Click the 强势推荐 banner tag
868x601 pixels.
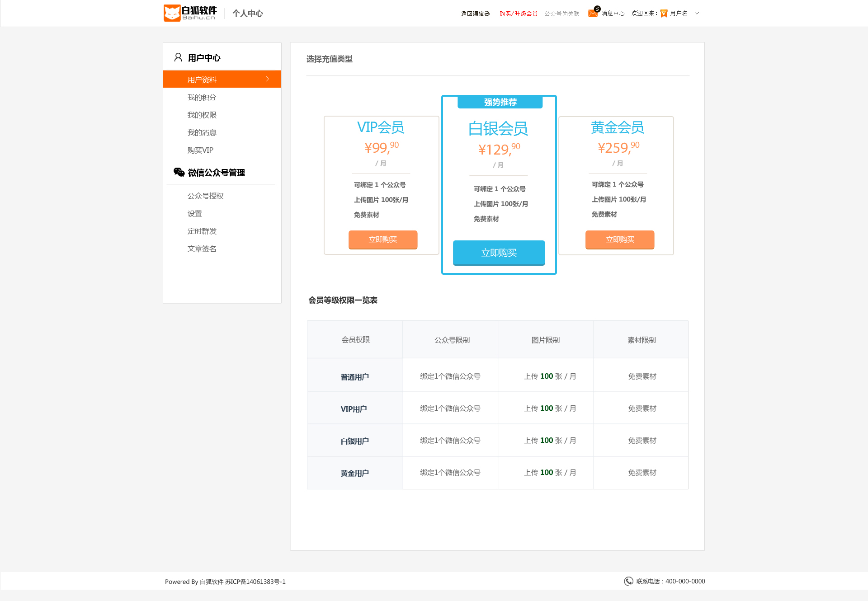click(500, 102)
